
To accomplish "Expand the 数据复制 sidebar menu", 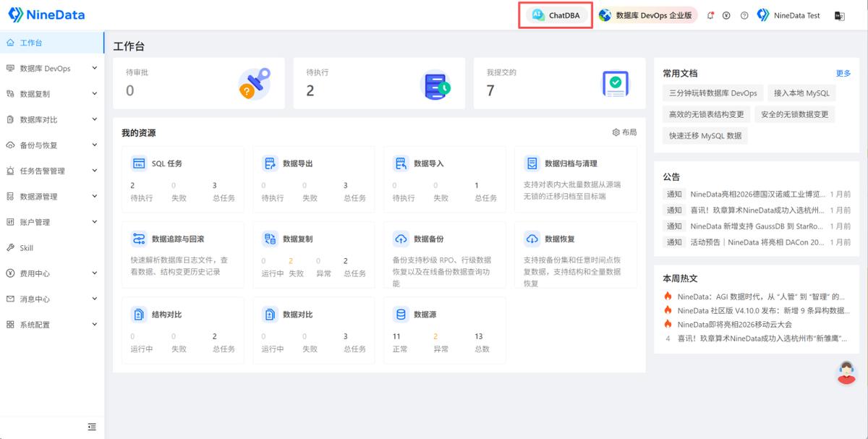I will pos(52,94).
